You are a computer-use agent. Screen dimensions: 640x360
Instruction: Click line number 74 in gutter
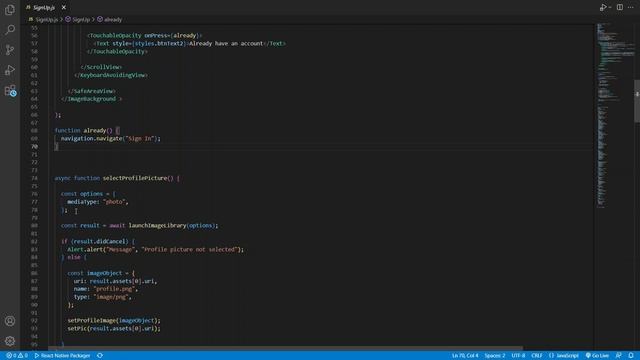click(35, 178)
